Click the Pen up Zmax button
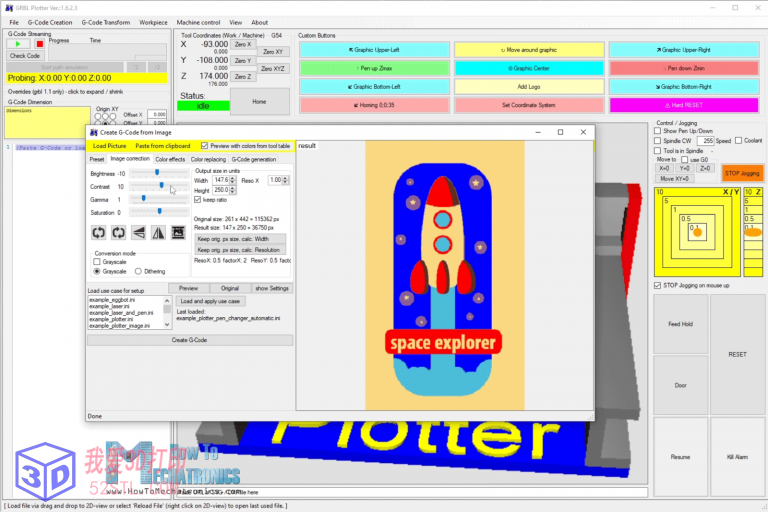The height and width of the screenshot is (512, 768). [x=375, y=68]
